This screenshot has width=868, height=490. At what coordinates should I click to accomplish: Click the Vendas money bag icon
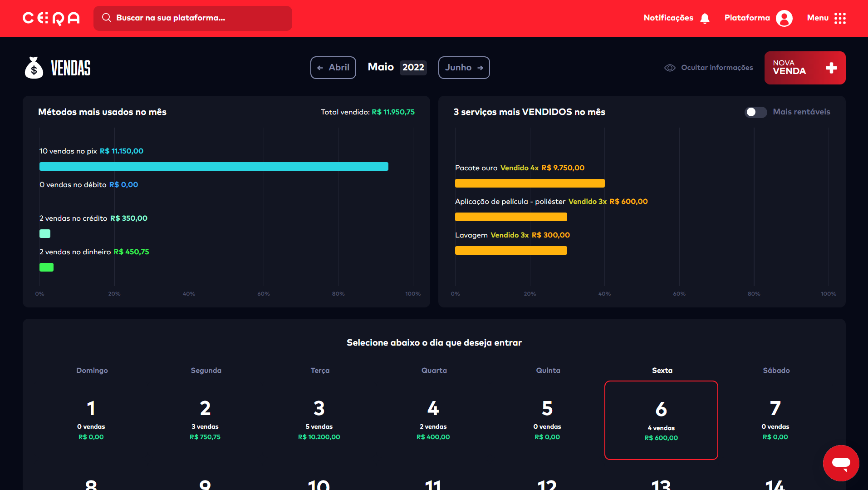34,67
